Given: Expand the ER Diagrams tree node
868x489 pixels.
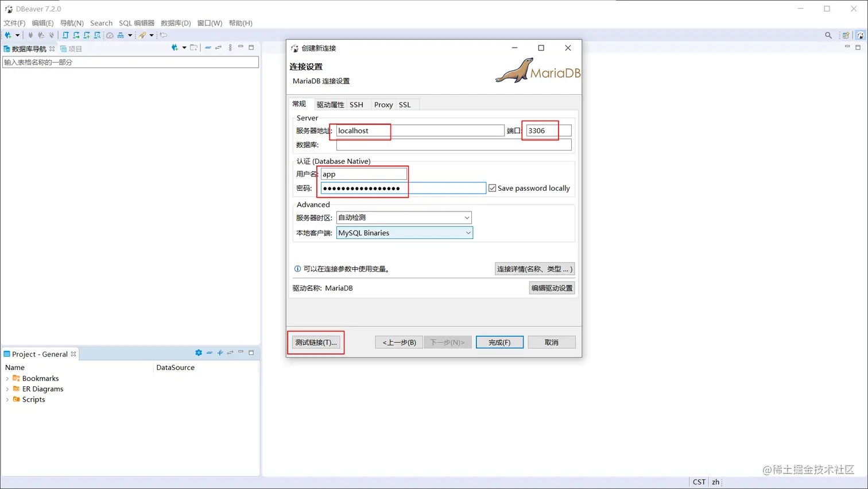Looking at the screenshot, I should [7, 389].
